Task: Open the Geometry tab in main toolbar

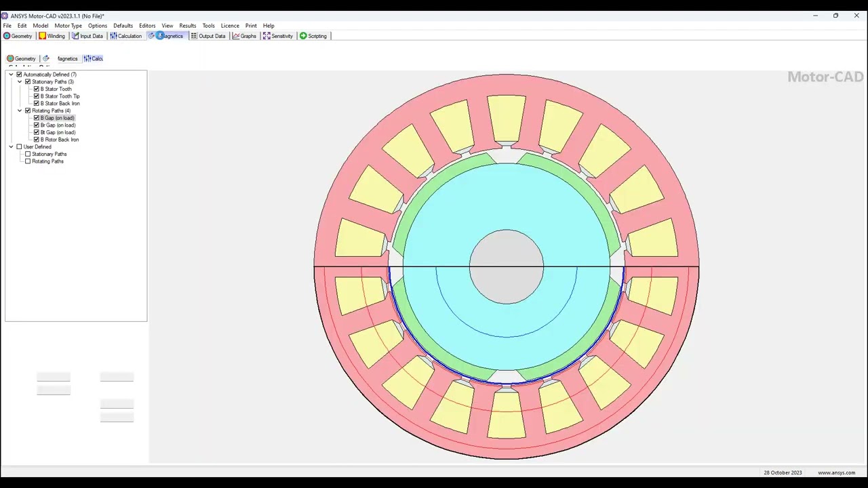Action: click(x=18, y=36)
